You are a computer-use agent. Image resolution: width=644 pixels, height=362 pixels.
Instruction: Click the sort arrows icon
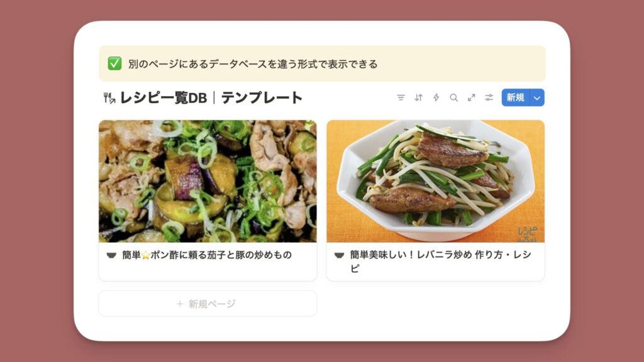[x=418, y=97]
